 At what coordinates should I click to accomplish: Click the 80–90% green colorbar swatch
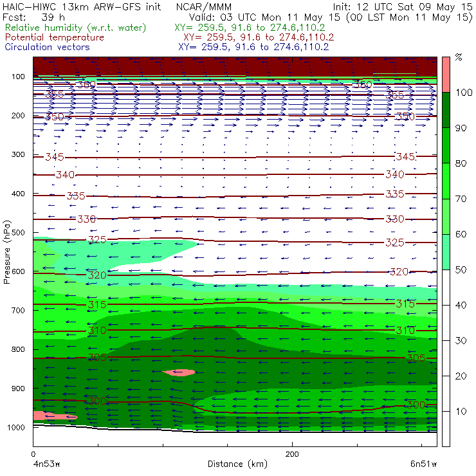pyautogui.click(x=446, y=145)
